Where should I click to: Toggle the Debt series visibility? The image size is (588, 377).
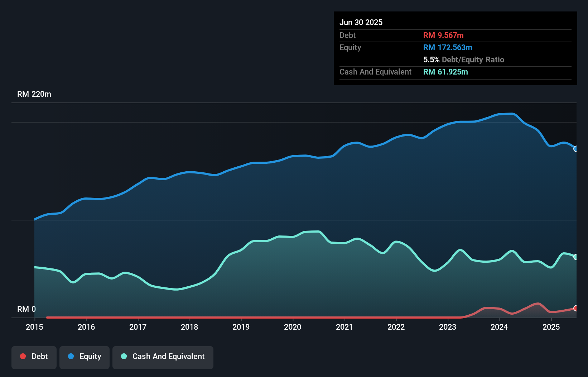pyautogui.click(x=34, y=356)
